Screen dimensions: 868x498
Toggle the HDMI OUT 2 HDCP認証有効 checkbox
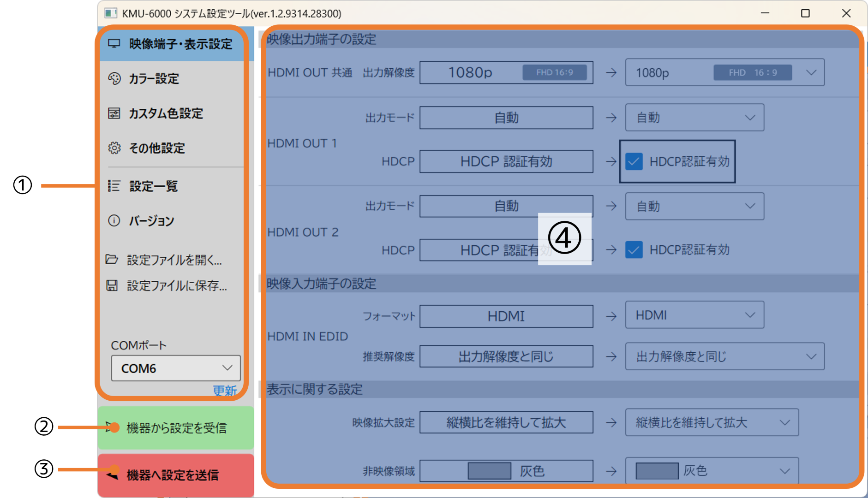point(634,250)
